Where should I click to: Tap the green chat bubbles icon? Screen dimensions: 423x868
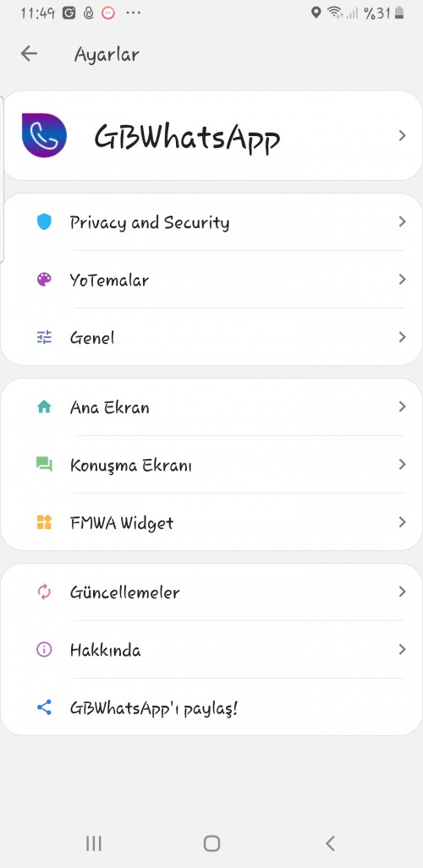coord(44,465)
